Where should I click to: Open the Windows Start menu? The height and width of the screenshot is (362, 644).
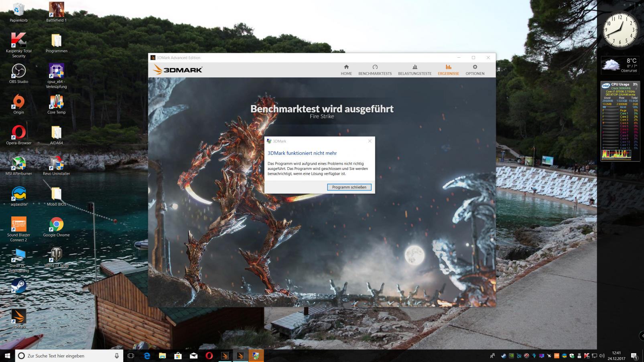(x=7, y=356)
